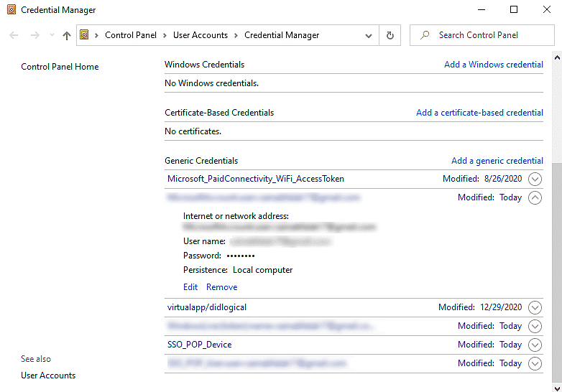Viewport: 562px width, 392px height.
Task: Expand the blurred credential above SSO_POP_Device
Action: click(535, 326)
